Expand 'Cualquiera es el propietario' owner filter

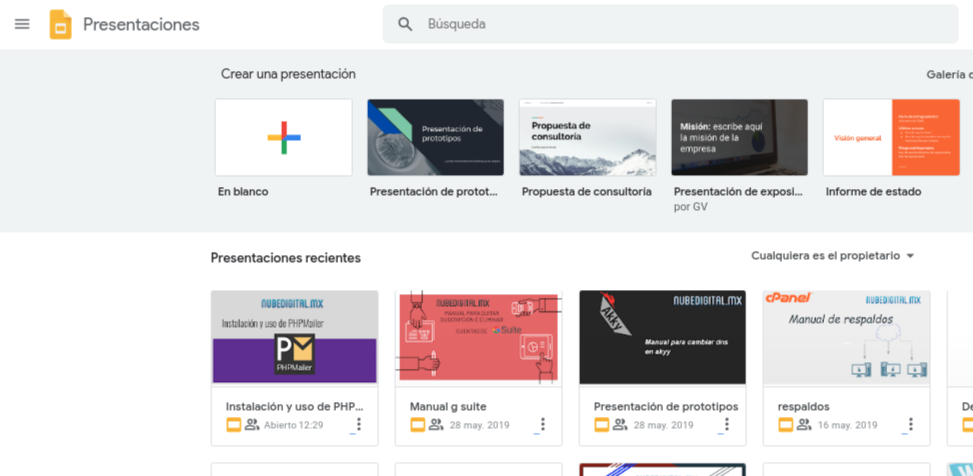point(833,256)
